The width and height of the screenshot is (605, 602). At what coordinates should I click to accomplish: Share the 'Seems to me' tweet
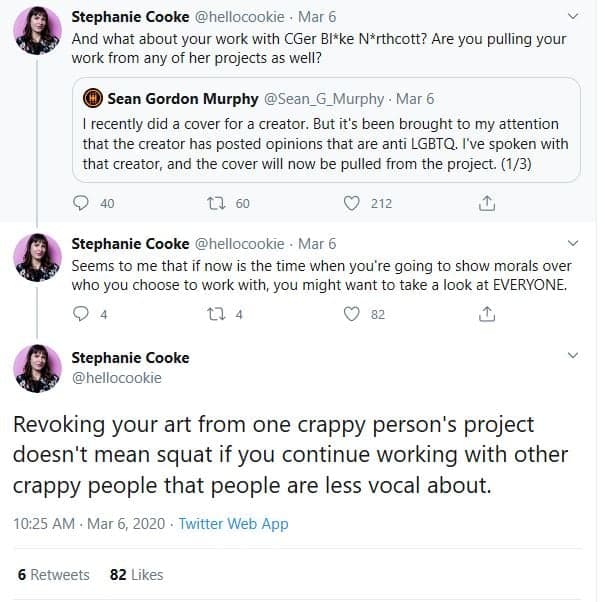[487, 314]
